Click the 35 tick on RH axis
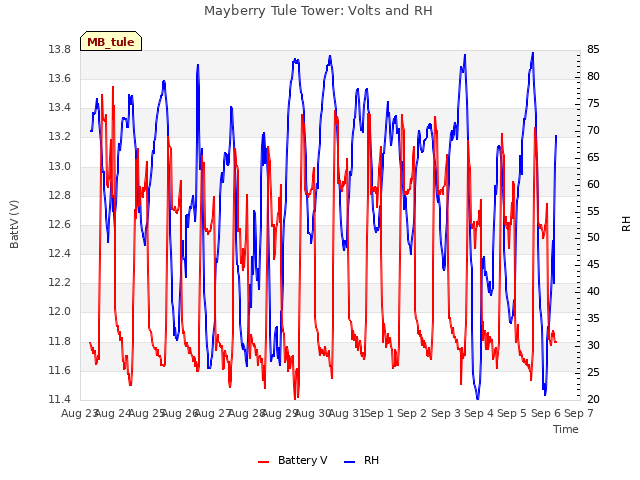The image size is (640, 480). tap(593, 318)
